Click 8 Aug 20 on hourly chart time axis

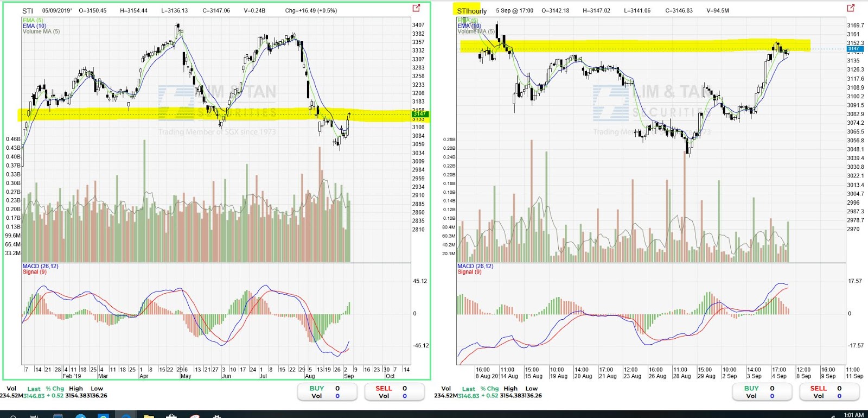coord(487,376)
